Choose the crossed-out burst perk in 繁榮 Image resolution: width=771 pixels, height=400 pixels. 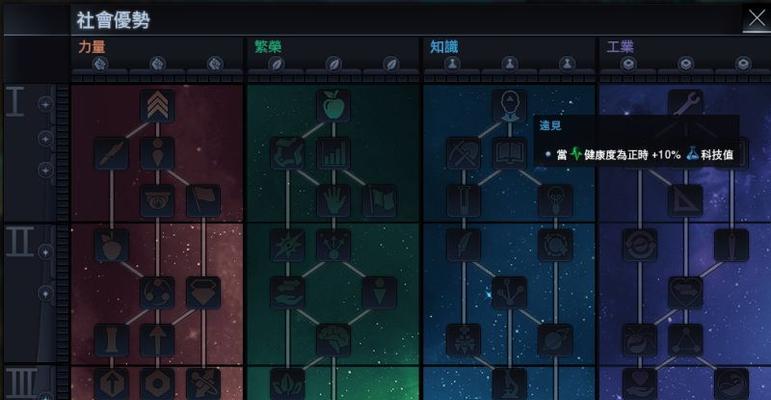point(288,245)
